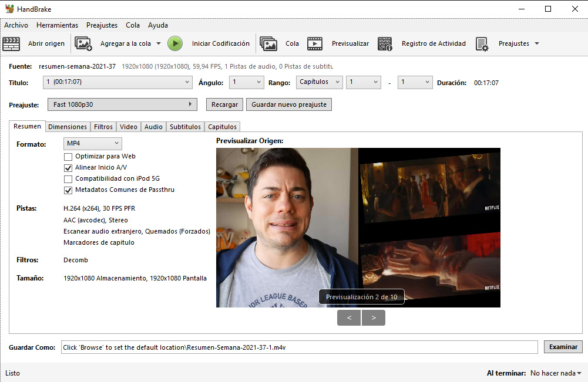
Task: Click Guardar nuevo preajuste button
Action: pos(289,104)
